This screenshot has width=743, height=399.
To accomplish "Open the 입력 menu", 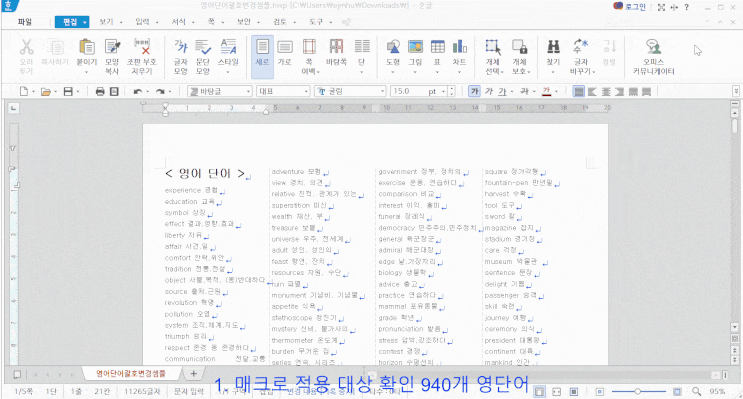I will [x=142, y=22].
